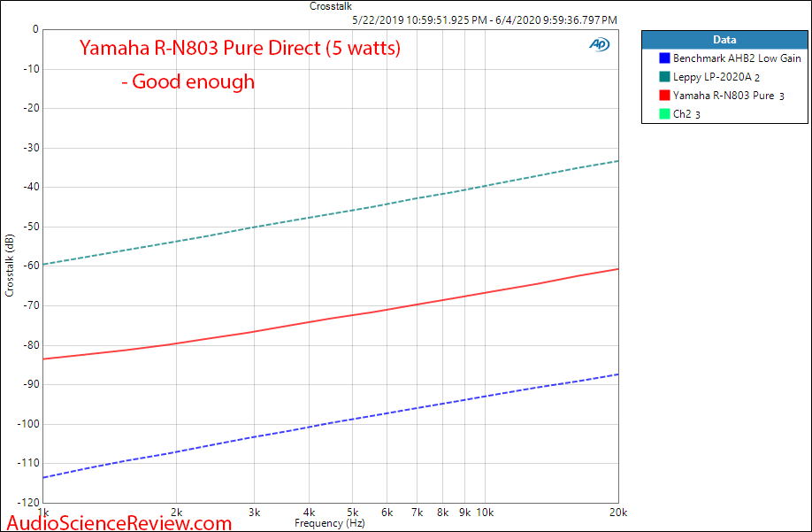This screenshot has height=532, width=812.
Task: Click the '10k' frequency axis tick
Action: pyautogui.click(x=486, y=513)
